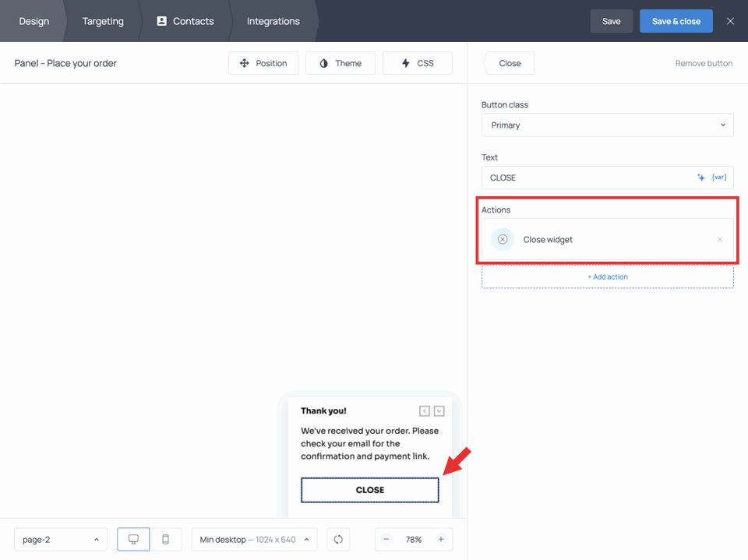Switch to the Targeting tab
The height and width of the screenshot is (560, 748).
[x=102, y=21]
